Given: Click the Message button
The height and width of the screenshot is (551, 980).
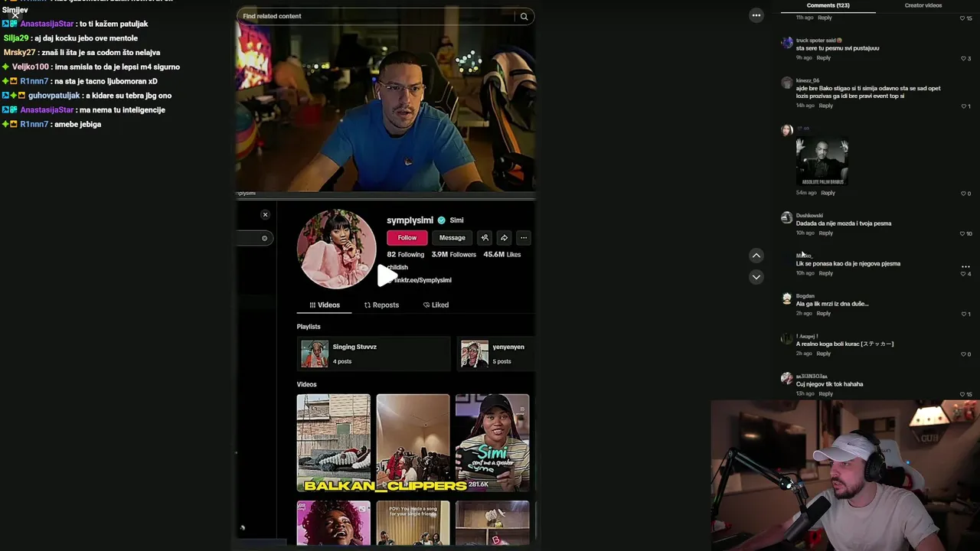Looking at the screenshot, I should 452,238.
